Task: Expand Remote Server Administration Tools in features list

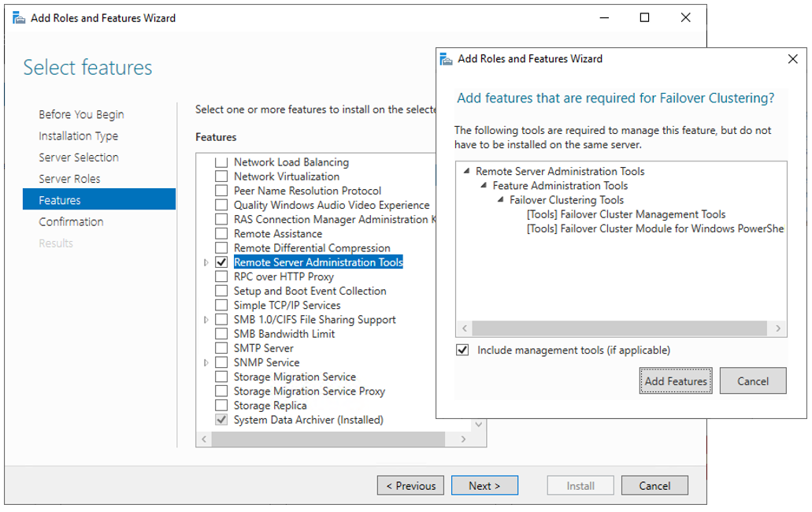Action: 206,262
